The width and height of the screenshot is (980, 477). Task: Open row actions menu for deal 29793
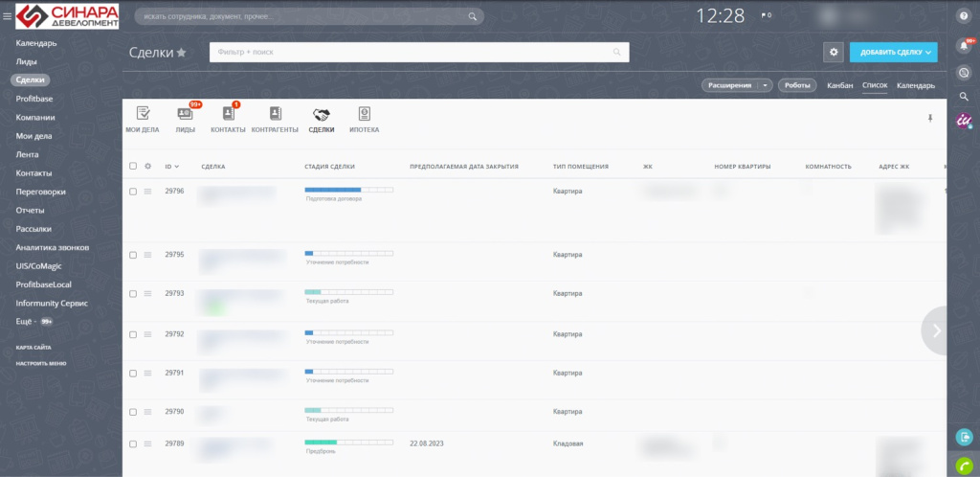148,294
